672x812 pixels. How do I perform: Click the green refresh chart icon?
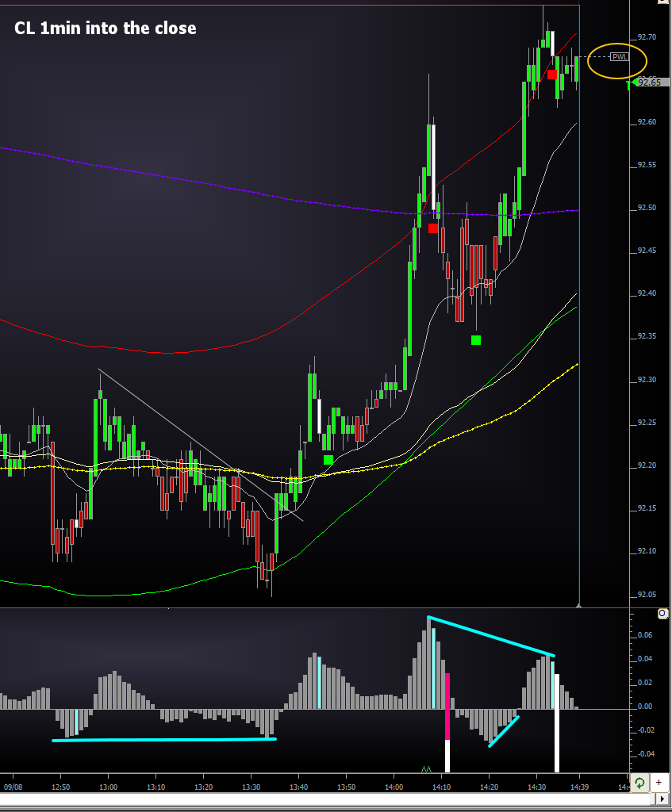(640, 783)
